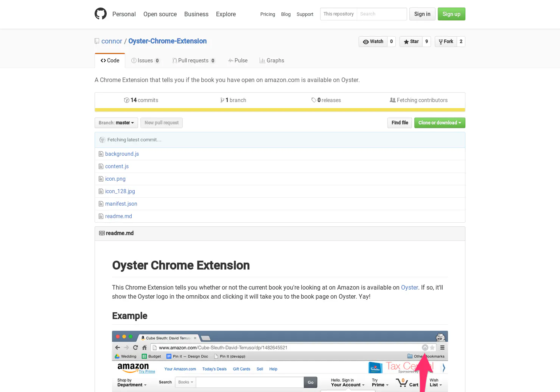The width and height of the screenshot is (560, 392).
Task: View the 1 branch list
Action: [x=233, y=100]
